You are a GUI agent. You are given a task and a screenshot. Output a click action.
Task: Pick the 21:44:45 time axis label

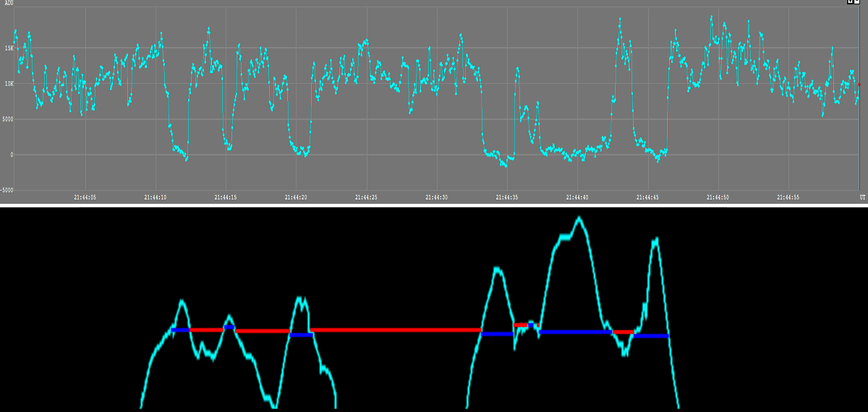pos(647,197)
